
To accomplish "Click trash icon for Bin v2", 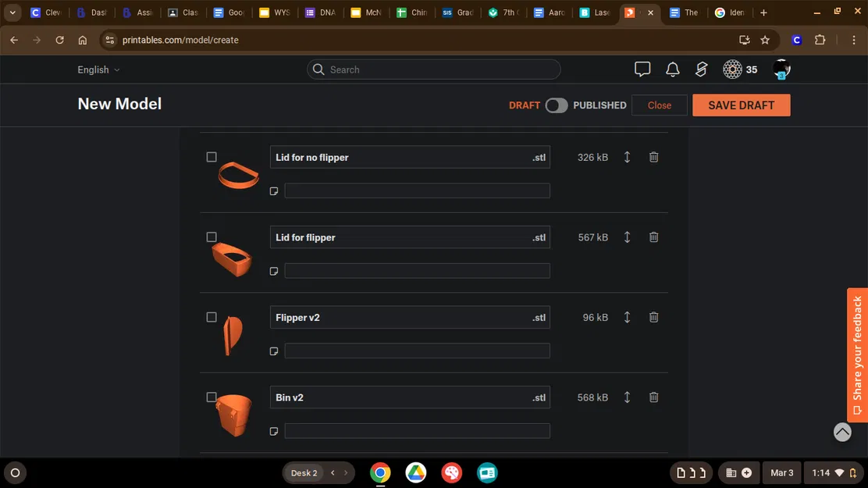I will click(653, 397).
